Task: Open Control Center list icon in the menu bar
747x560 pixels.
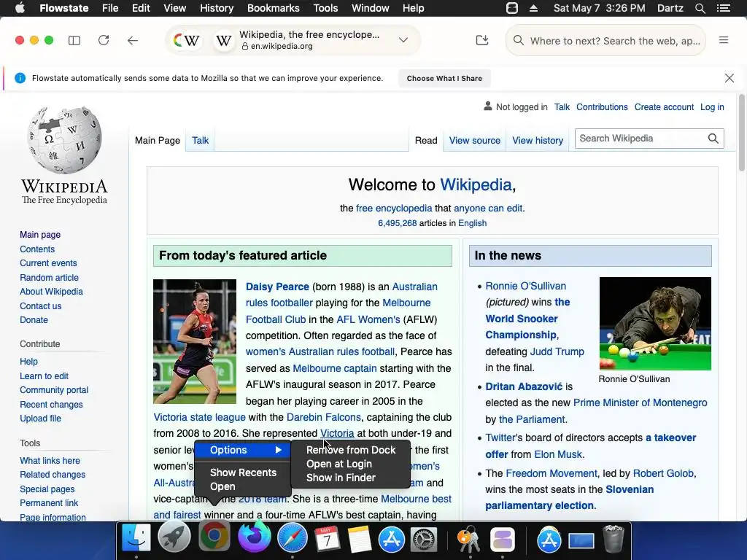Action: (x=724, y=8)
